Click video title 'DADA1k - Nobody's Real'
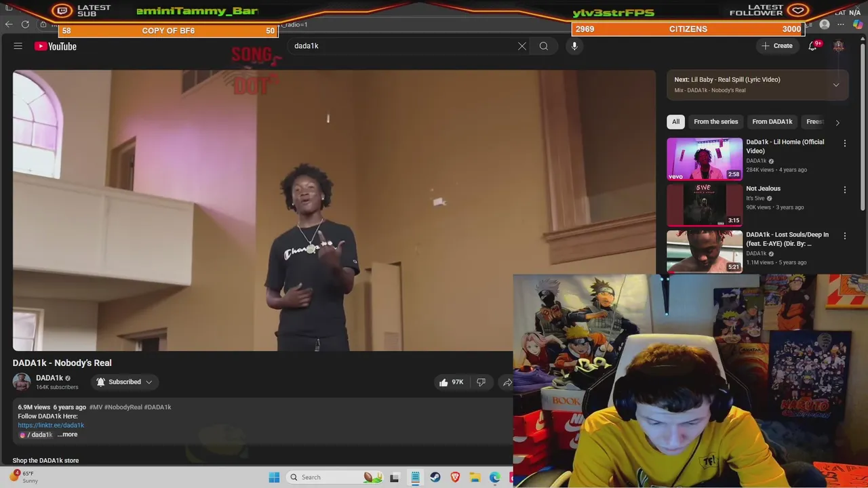 coord(62,363)
